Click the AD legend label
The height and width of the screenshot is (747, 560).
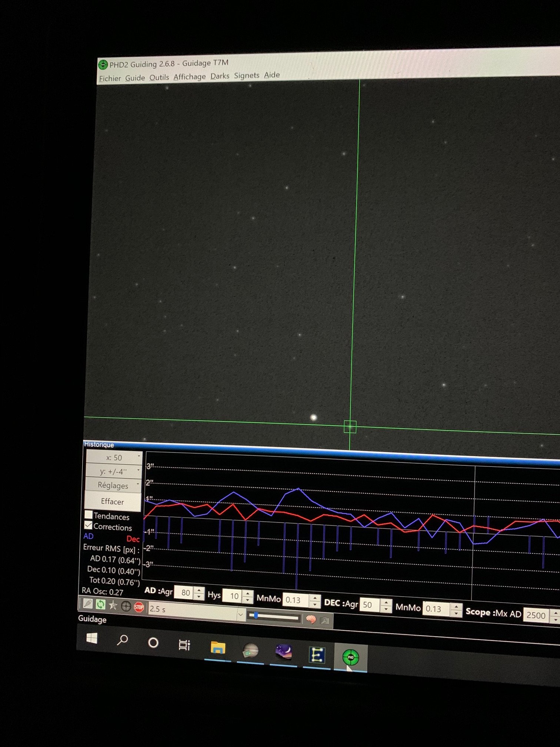pyautogui.click(x=89, y=536)
